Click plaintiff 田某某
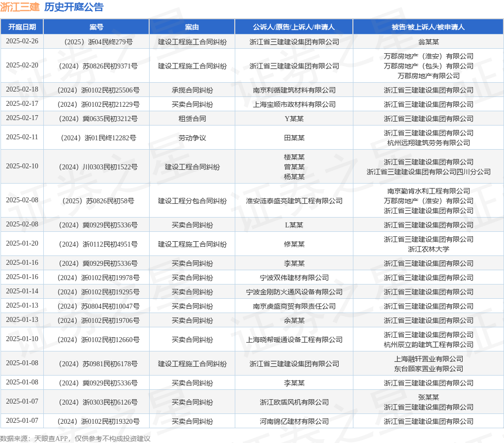The image size is (504, 443). coord(294,138)
